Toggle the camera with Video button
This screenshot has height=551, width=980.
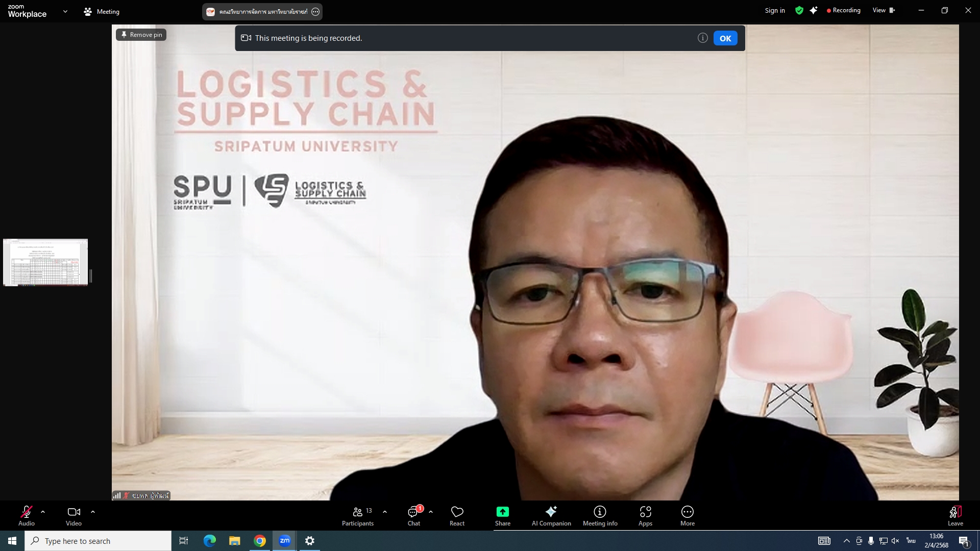(73, 515)
